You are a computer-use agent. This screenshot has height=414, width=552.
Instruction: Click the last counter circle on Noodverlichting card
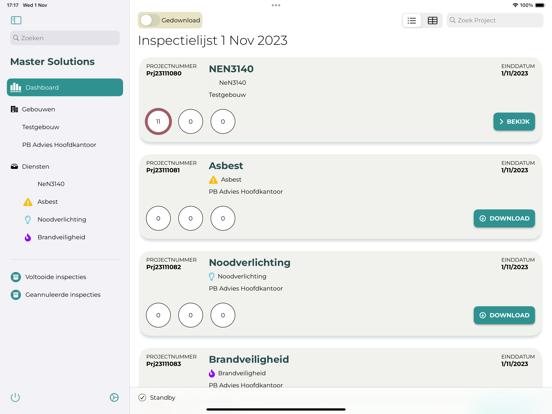[223, 315]
